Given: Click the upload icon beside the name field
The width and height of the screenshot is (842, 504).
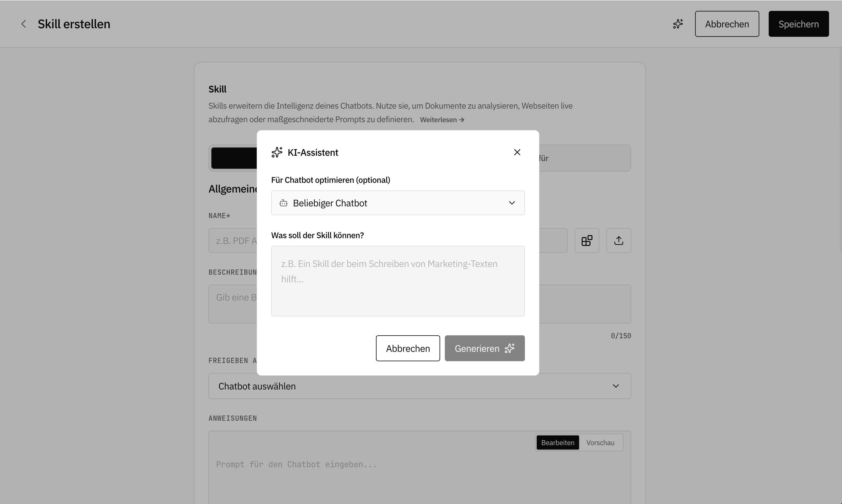Looking at the screenshot, I should coord(619,241).
